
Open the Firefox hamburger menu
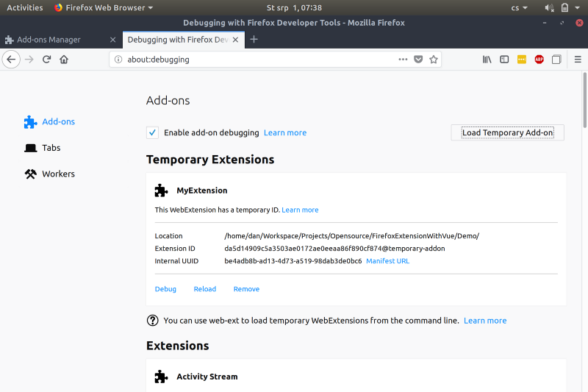(x=578, y=60)
